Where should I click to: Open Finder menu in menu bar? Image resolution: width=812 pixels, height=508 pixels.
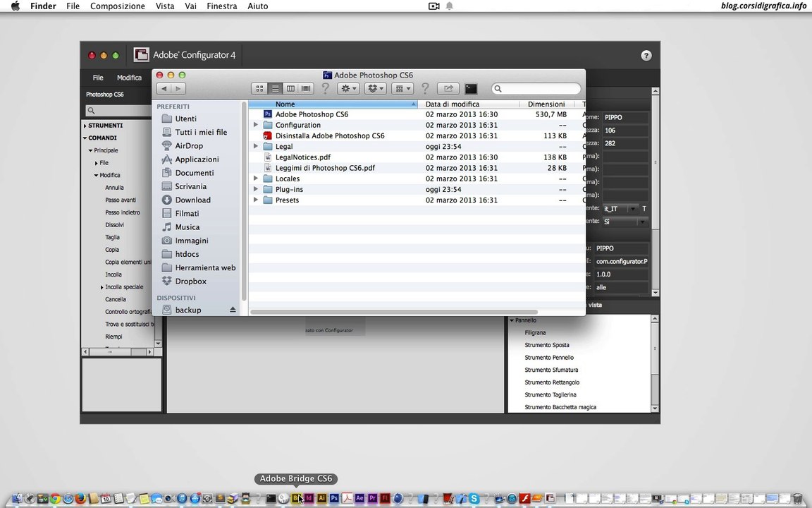43,6
